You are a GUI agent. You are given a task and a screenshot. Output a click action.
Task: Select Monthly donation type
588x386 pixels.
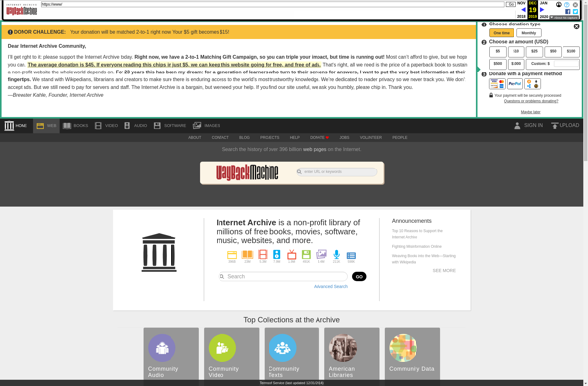(x=529, y=33)
